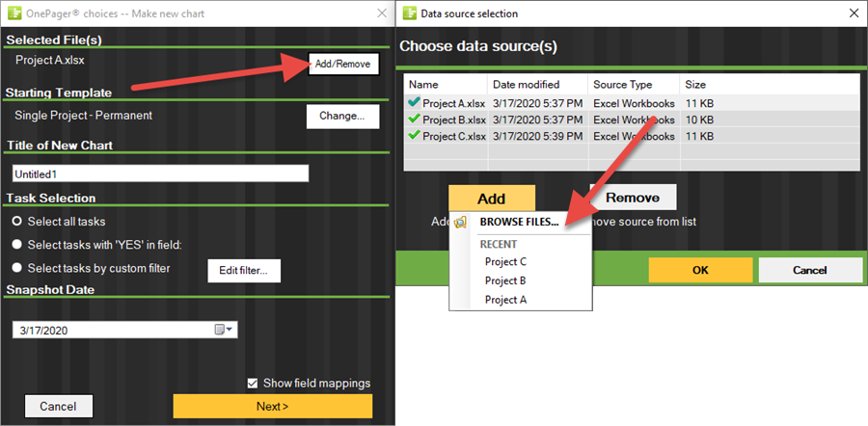The width and height of the screenshot is (868, 426).
Task: Click the 3/17/2020 5:39 PM date cell
Action: point(537,136)
